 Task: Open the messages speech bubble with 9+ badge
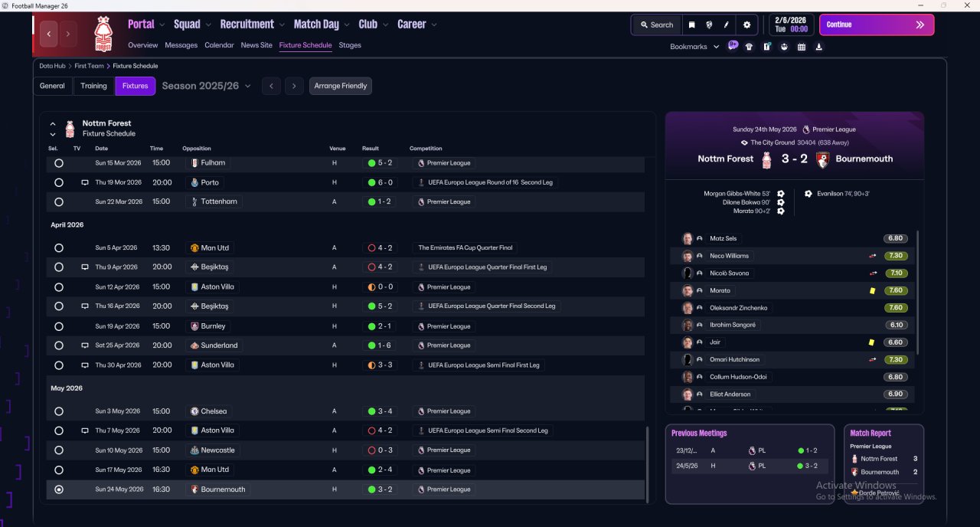(x=733, y=46)
